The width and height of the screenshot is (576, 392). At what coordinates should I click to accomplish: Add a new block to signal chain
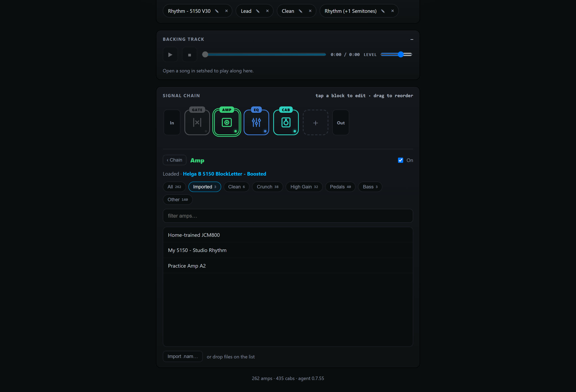316,123
